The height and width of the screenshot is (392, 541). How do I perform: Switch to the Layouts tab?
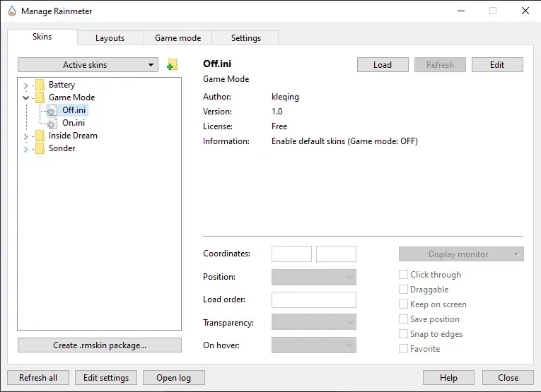click(110, 38)
